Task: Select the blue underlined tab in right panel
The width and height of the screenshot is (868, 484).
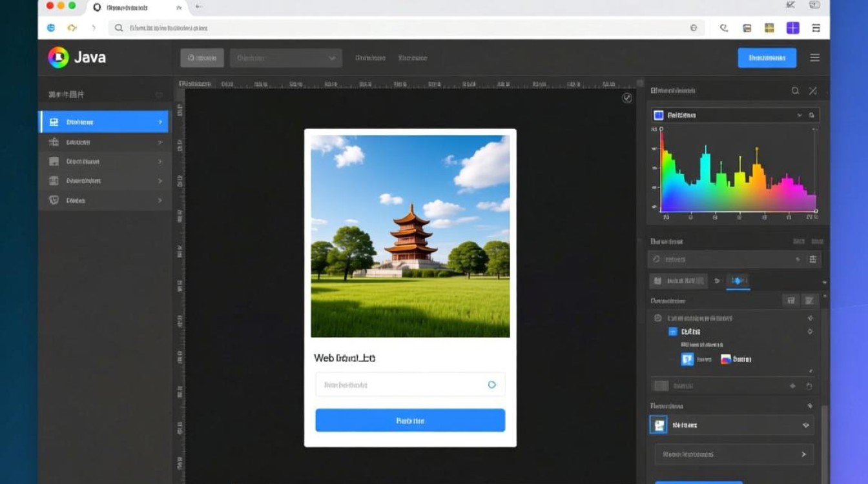Action: click(x=738, y=281)
